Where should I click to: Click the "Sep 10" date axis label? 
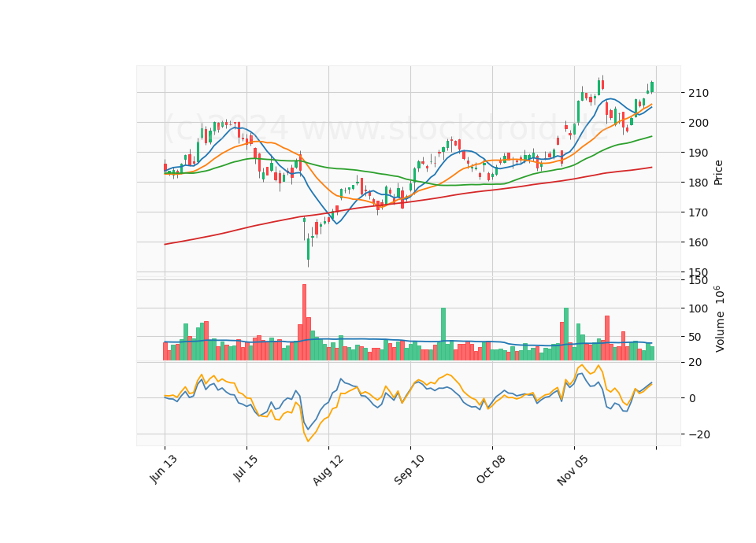[409, 470]
